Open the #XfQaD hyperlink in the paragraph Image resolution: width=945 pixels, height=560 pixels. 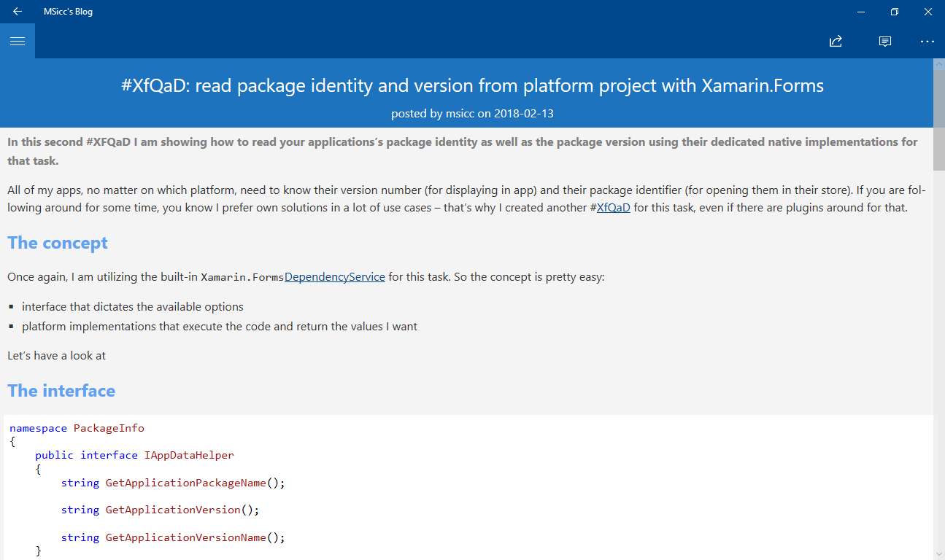[613, 207]
